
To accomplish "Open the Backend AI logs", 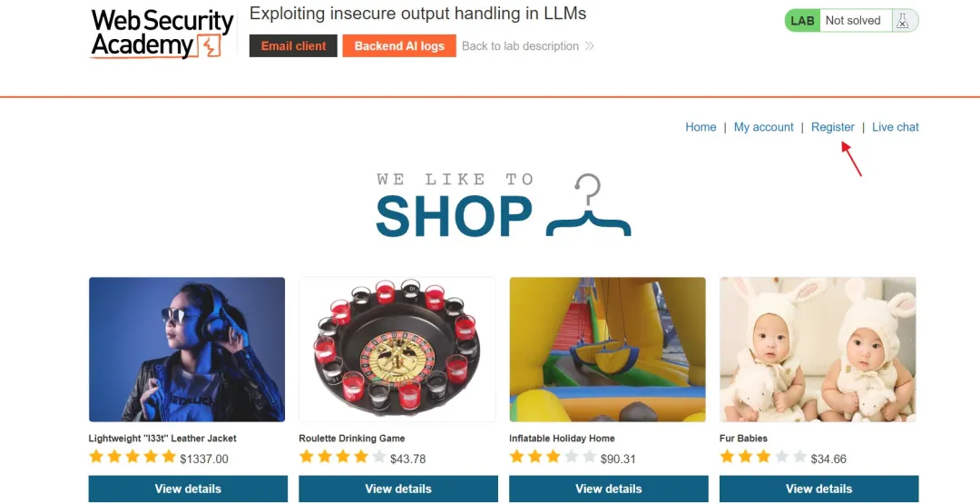I will click(399, 45).
